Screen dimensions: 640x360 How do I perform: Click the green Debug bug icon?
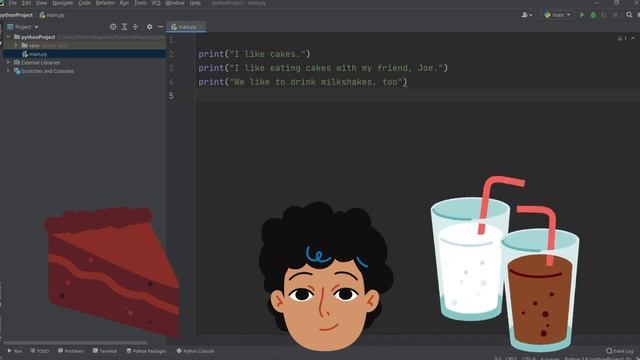point(593,15)
